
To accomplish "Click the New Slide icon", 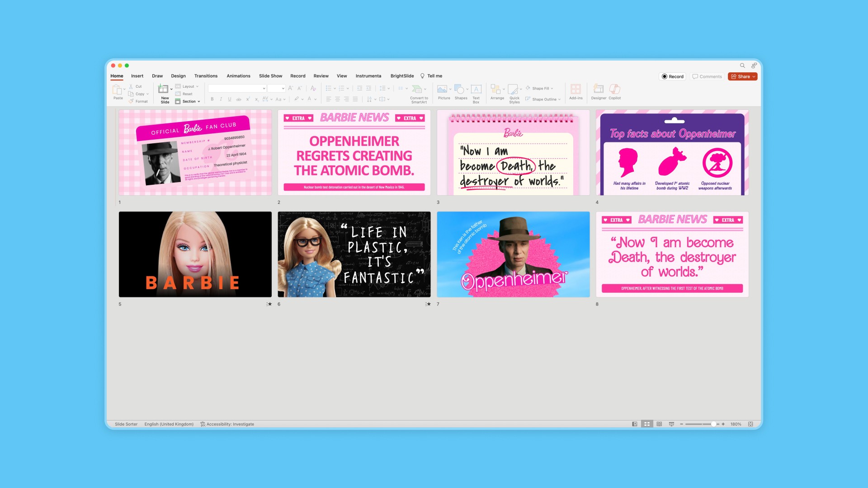I will pyautogui.click(x=163, y=89).
